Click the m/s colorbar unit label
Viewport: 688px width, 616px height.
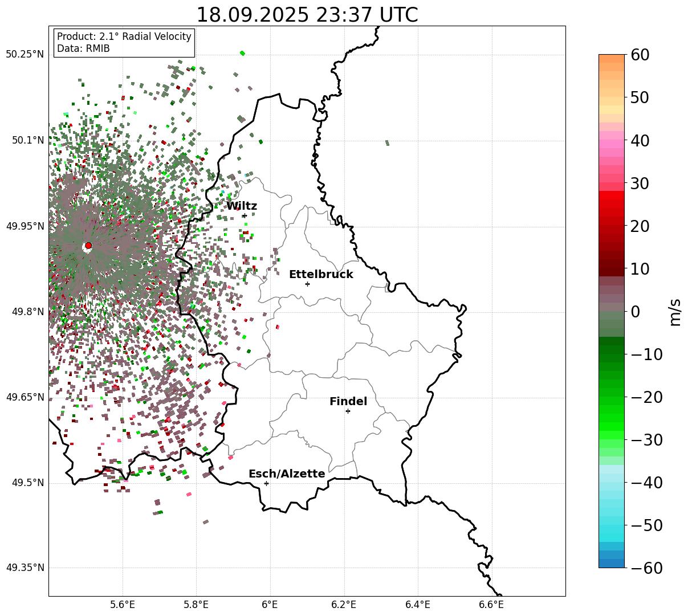[x=675, y=311]
